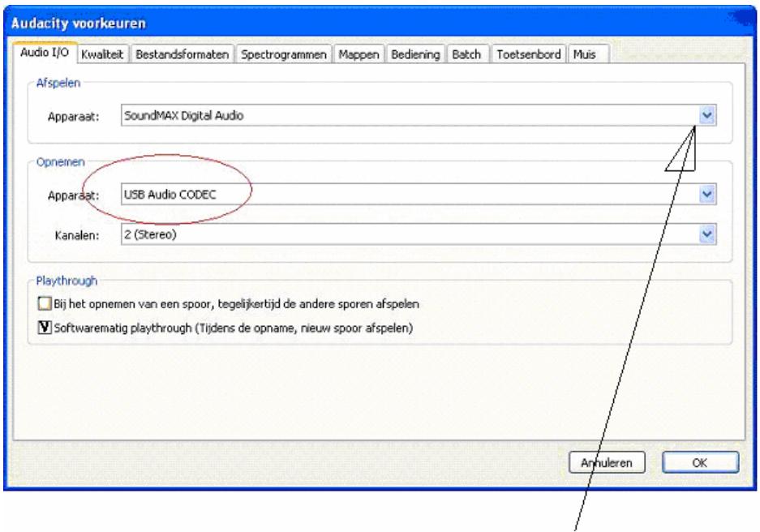
Task: Switch to the Audio I/O tab
Action: click(45, 53)
